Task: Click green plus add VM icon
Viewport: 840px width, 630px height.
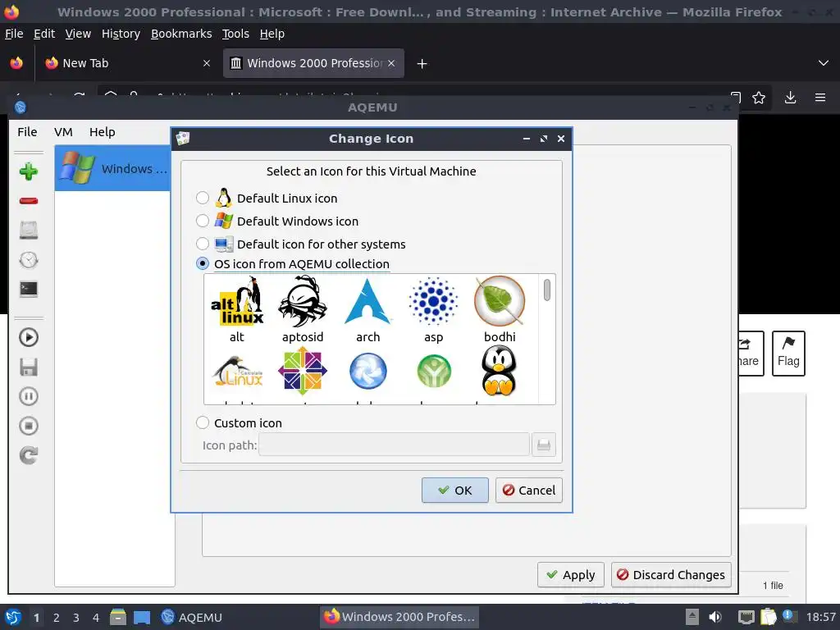Action: [29, 171]
